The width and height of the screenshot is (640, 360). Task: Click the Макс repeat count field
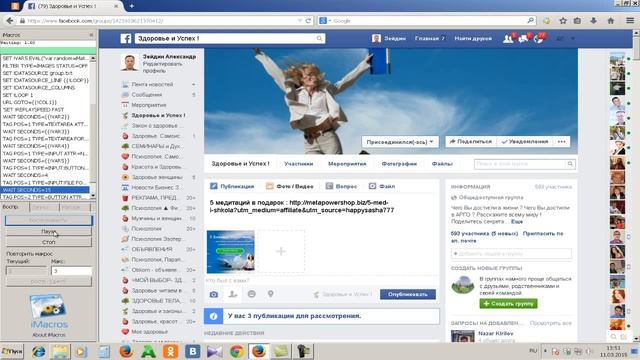71,271
